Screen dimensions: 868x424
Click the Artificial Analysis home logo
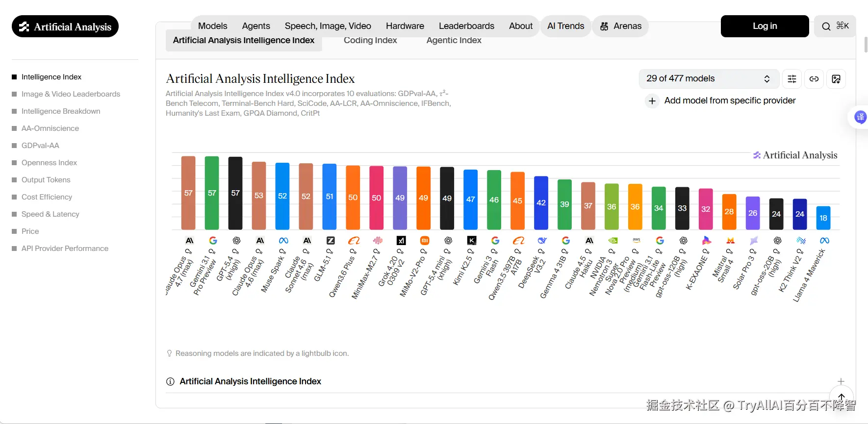(x=65, y=26)
